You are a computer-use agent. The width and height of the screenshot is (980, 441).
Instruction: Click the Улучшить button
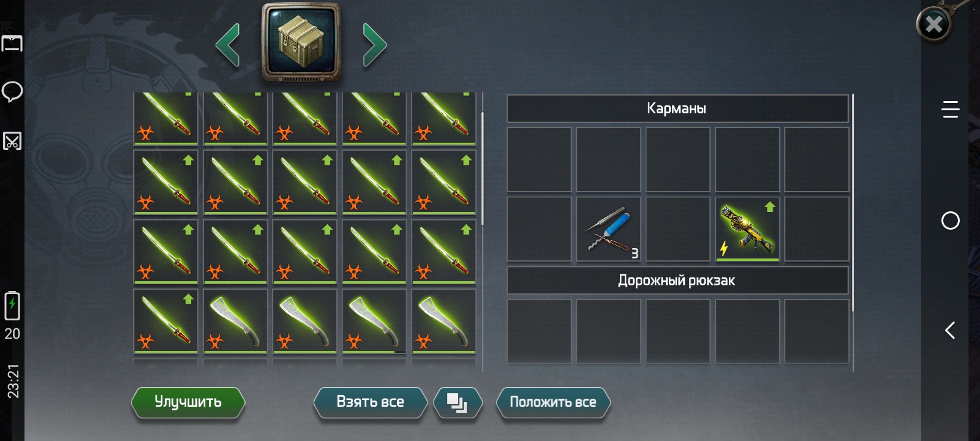pyautogui.click(x=188, y=402)
